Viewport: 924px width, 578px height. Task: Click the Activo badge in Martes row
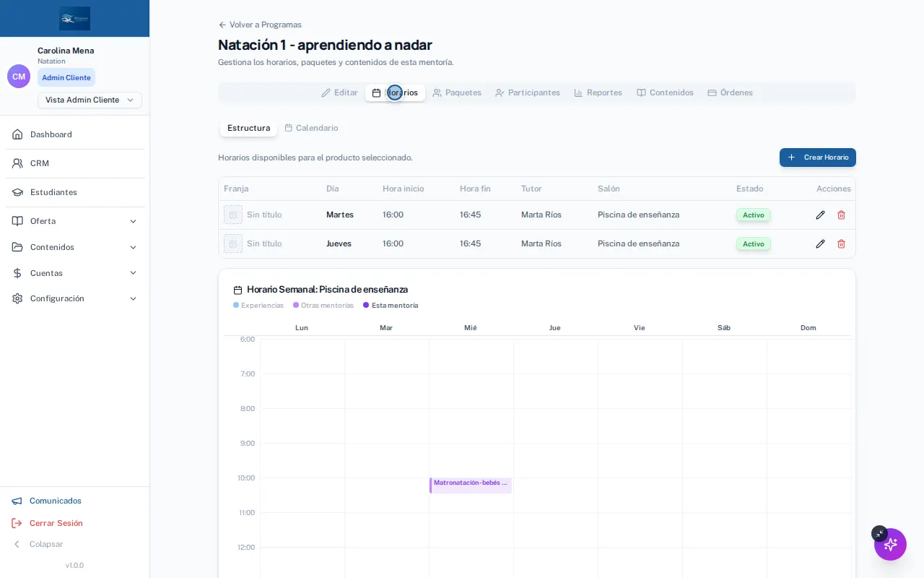pyautogui.click(x=753, y=215)
